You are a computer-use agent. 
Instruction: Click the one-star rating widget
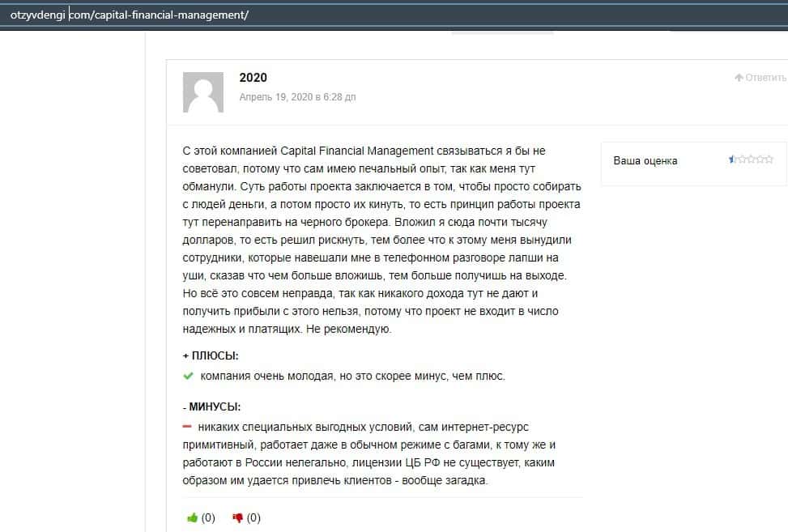tap(751, 160)
